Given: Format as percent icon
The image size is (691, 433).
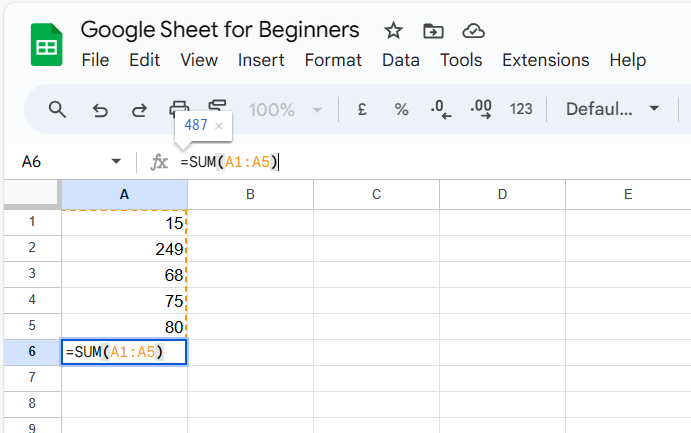Looking at the screenshot, I should click(x=401, y=109).
